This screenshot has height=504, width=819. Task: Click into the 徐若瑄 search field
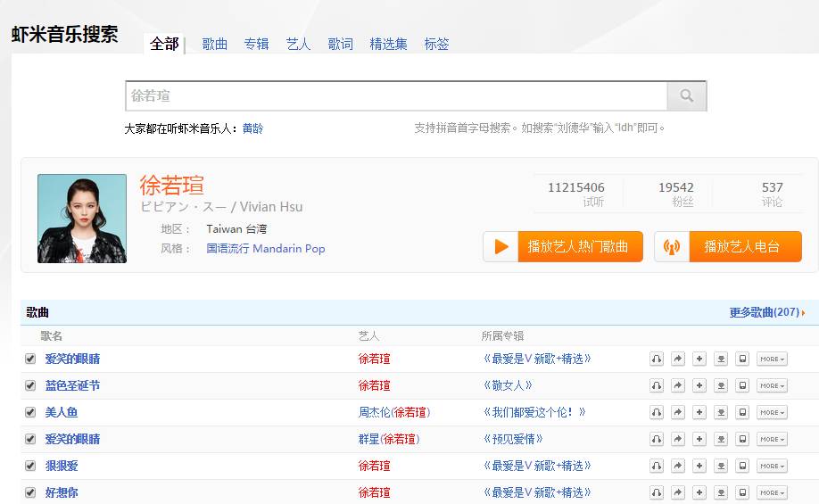[x=396, y=95]
